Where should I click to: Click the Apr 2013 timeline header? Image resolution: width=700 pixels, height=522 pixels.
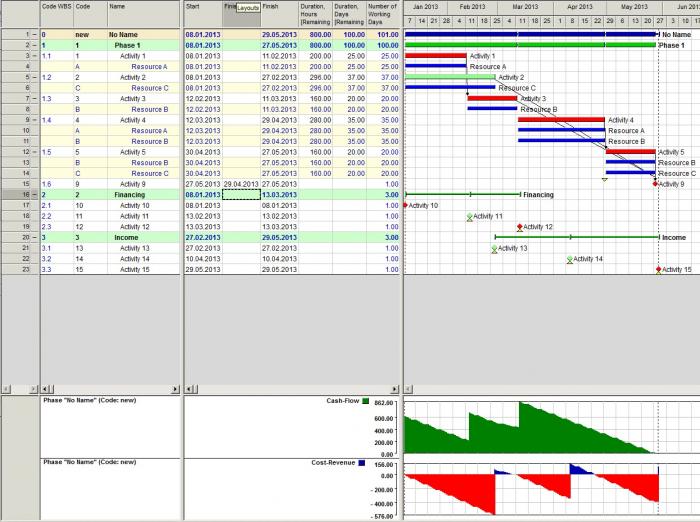click(x=580, y=7)
